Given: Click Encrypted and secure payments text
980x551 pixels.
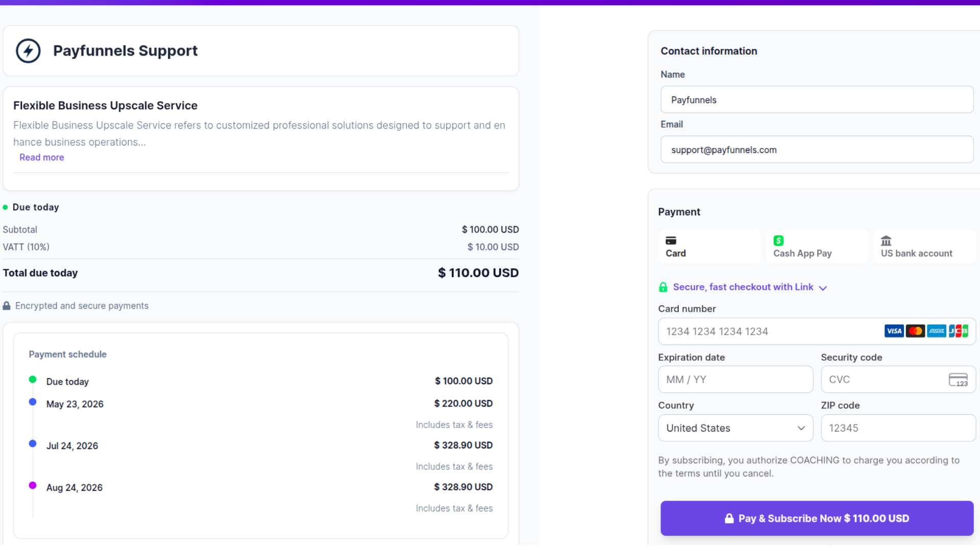Looking at the screenshot, I should pyautogui.click(x=82, y=306).
